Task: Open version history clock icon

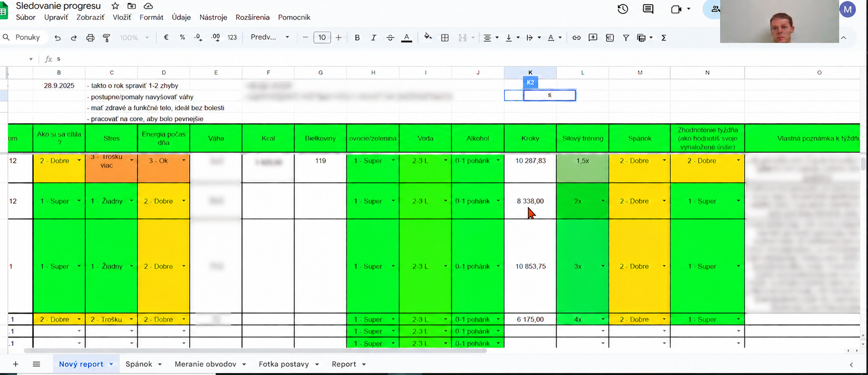Action: 623,9
